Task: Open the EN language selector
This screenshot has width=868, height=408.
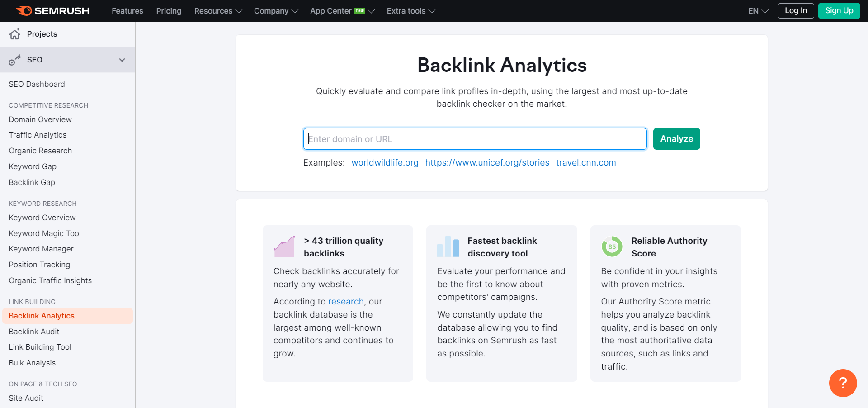Action: [x=758, y=11]
